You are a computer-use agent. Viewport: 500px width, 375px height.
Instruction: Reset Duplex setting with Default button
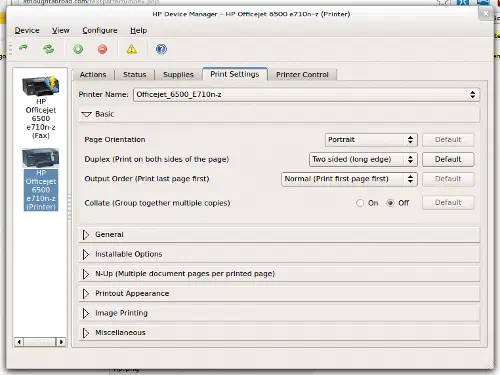click(x=448, y=159)
